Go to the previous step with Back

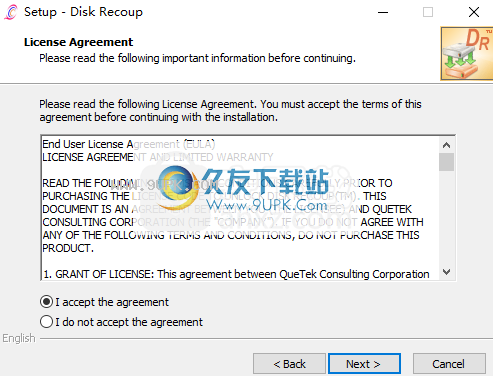point(289,364)
